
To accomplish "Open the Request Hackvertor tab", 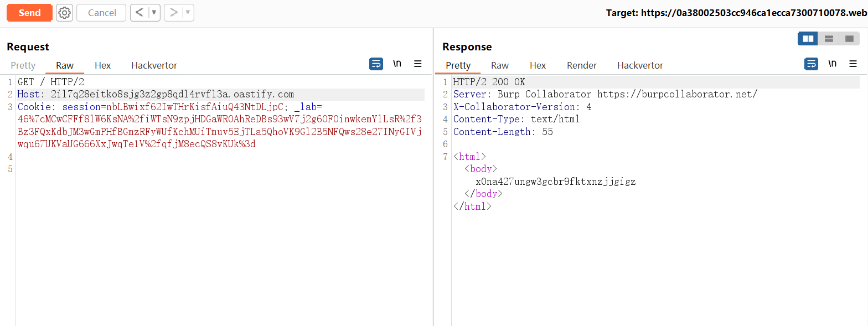I will (x=154, y=65).
